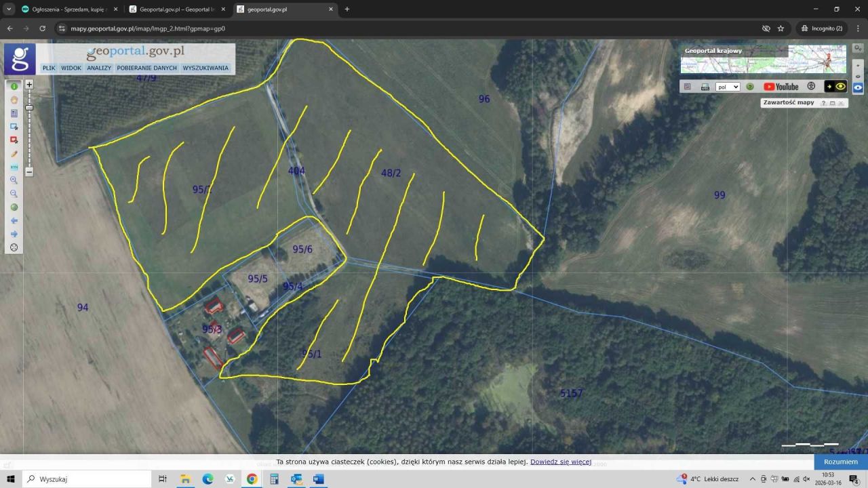Go to previous map view arrow

pyautogui.click(x=14, y=221)
